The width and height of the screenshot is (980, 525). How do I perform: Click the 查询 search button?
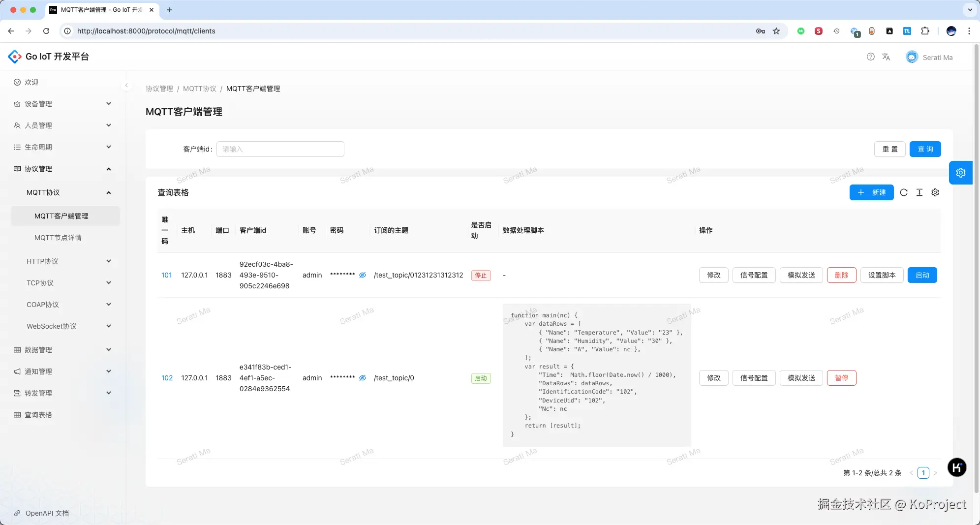(x=925, y=149)
